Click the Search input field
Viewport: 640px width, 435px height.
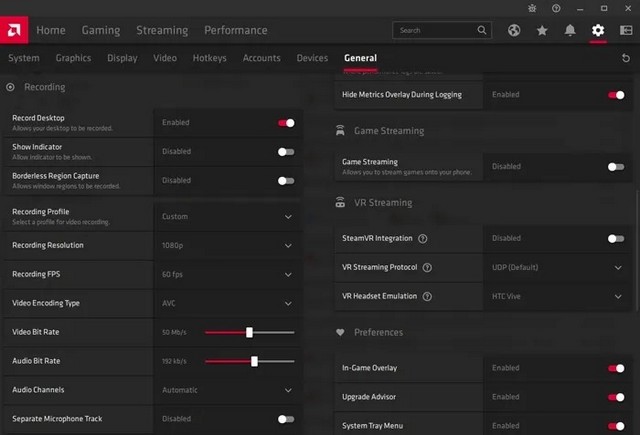tap(442, 30)
